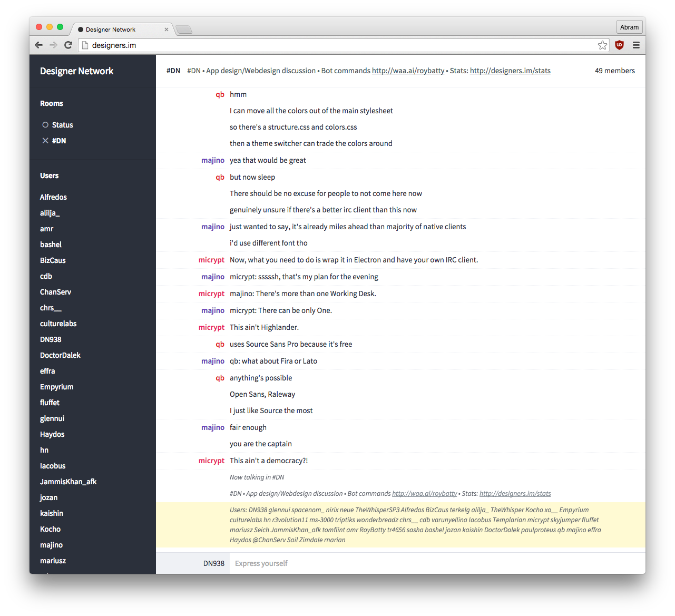Close the #DN room via its X icon
The image size is (675, 616).
[x=45, y=140]
